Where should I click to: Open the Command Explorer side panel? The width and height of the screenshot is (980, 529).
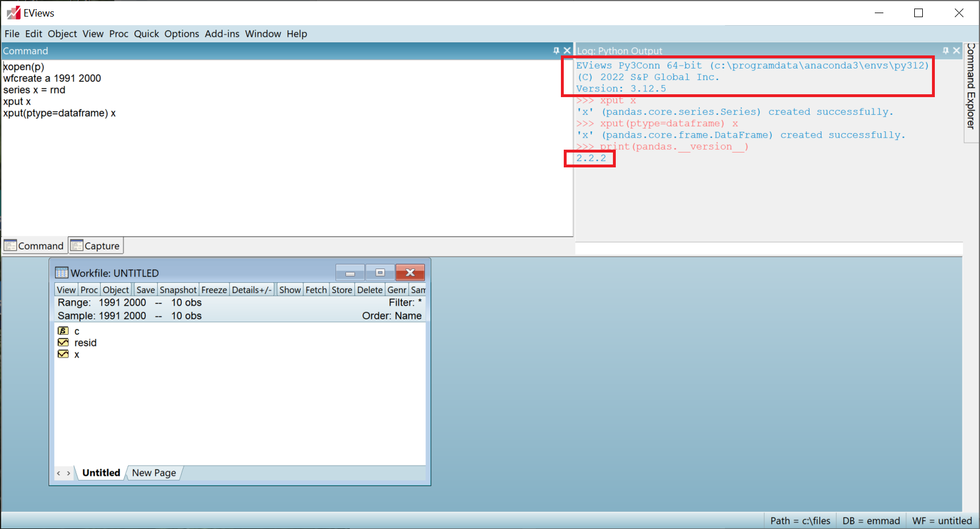(971, 86)
